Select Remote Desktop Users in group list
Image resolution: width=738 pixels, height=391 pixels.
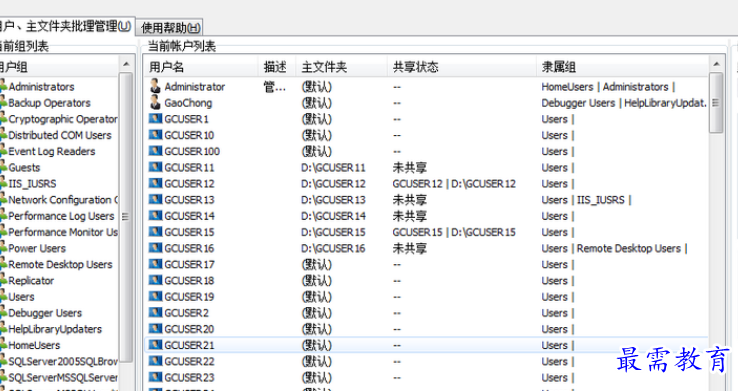60,264
